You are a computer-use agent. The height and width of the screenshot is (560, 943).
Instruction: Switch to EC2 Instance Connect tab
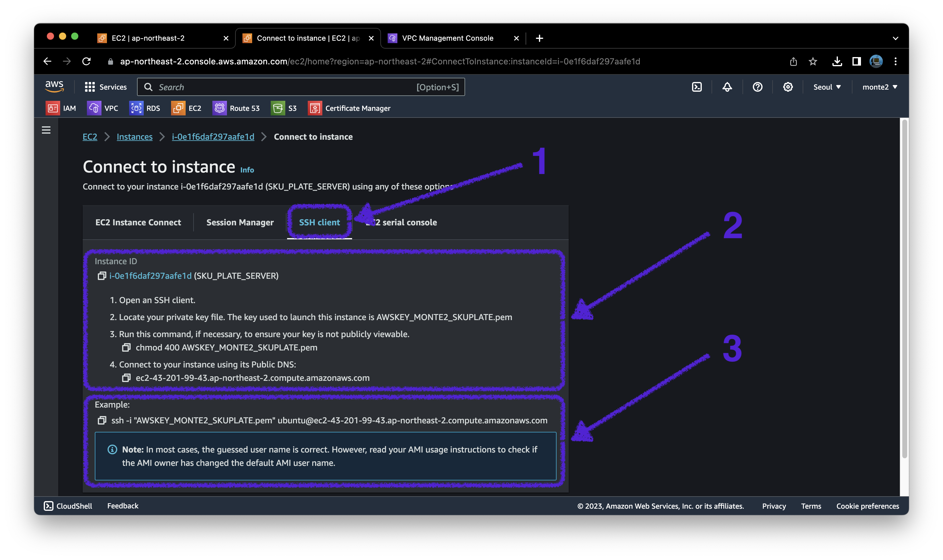point(138,223)
